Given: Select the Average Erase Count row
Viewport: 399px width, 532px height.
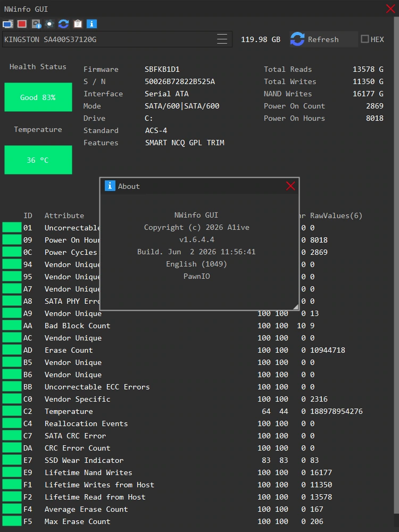Looking at the screenshot, I should point(197,509).
